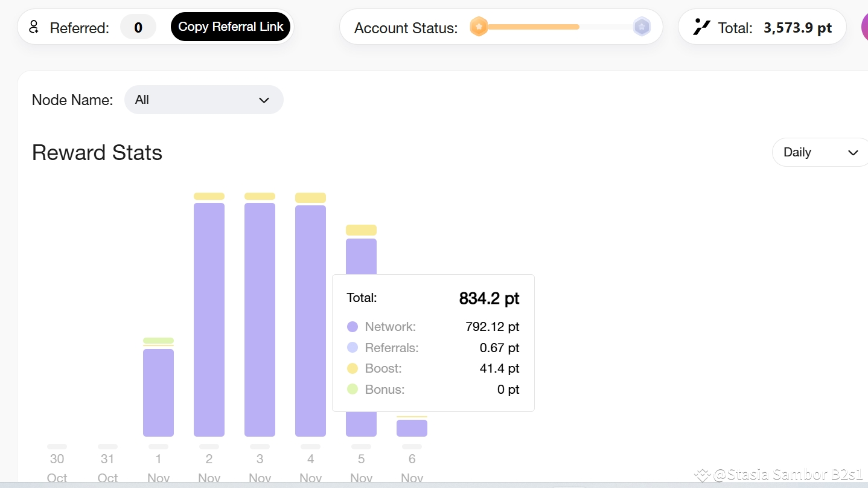Click the 4 Nov yellow boost segment
Screen dimensions: 868x488
tap(310, 197)
